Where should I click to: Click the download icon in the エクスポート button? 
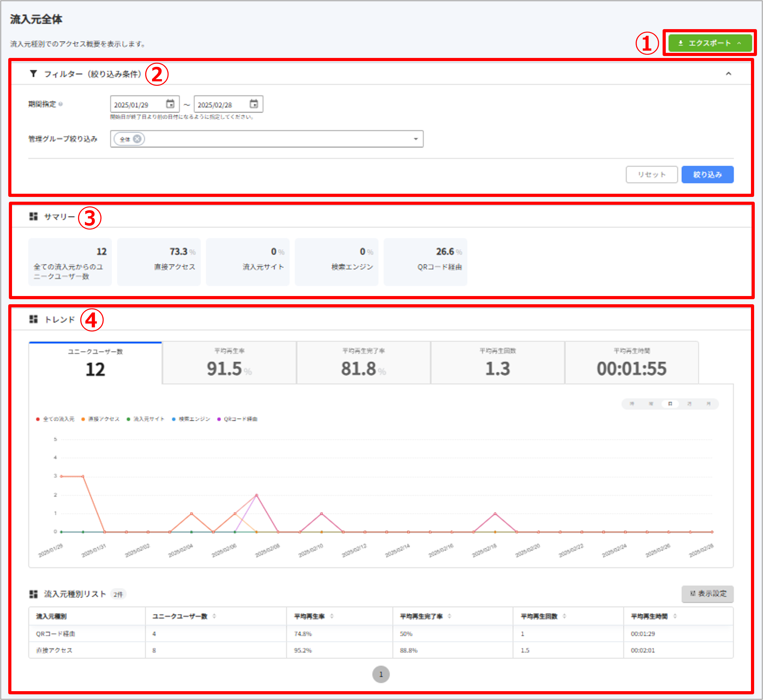point(680,43)
